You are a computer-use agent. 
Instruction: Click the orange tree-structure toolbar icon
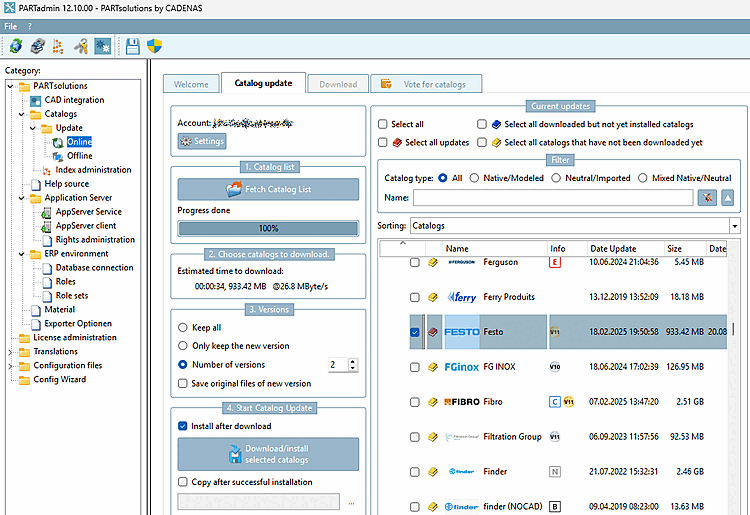tap(58, 46)
